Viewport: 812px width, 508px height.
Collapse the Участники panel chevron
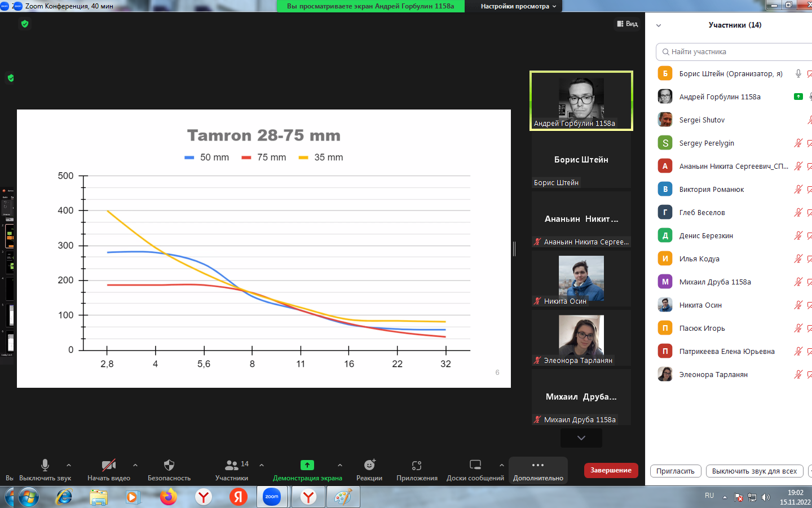[659, 25]
